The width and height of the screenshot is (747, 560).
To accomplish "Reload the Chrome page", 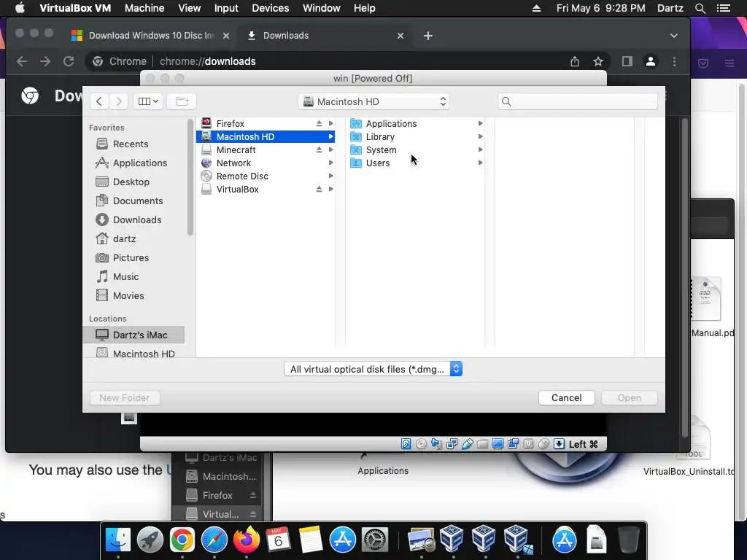I will pyautogui.click(x=69, y=61).
